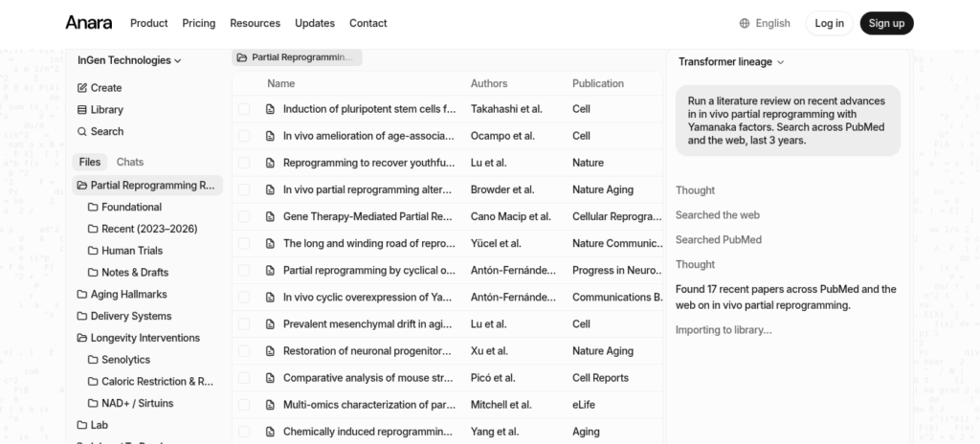Image resolution: width=980 pixels, height=444 pixels.
Task: Tick checkbox for Browder et al. row
Action: (244, 189)
